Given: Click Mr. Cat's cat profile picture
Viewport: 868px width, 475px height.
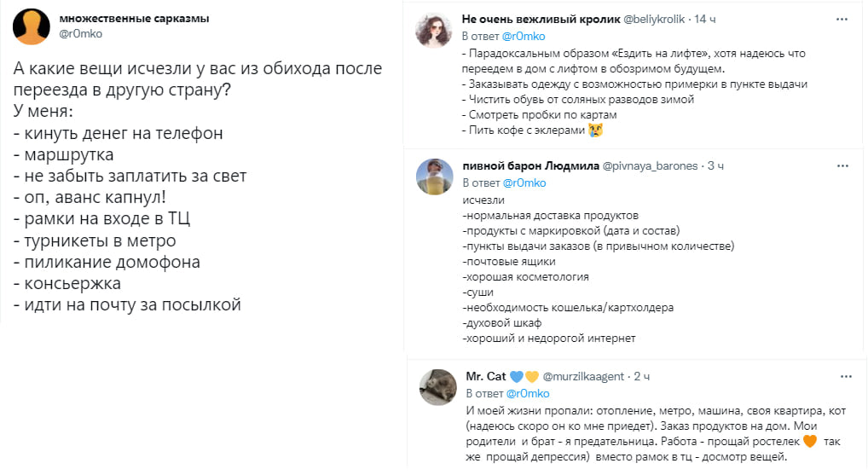Looking at the screenshot, I should click(x=438, y=388).
